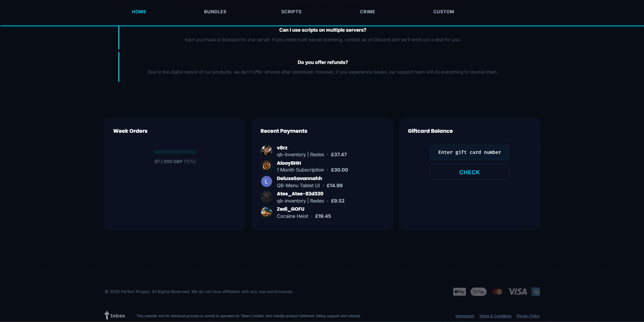Click the £37.47 payment amount
Viewport: 644px width, 322px height.
[x=339, y=155]
